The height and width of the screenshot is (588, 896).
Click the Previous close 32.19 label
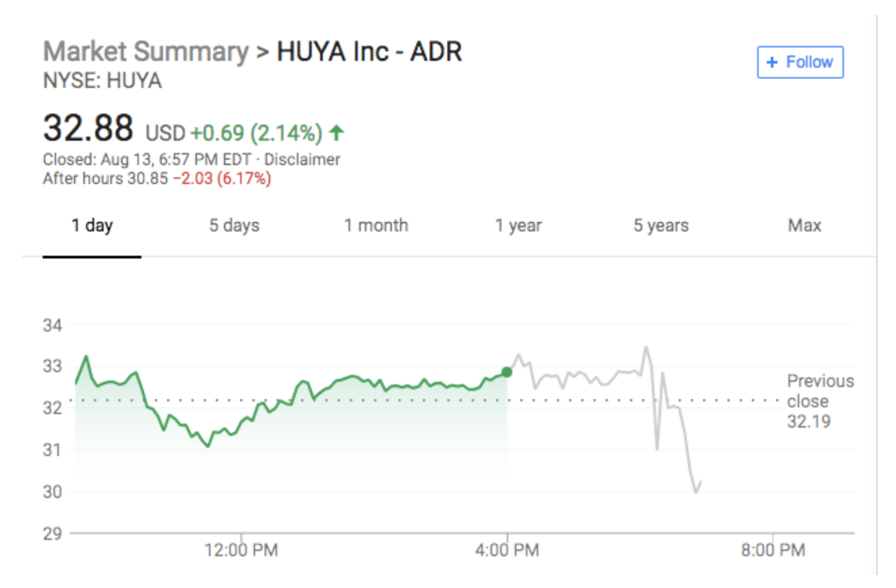pyautogui.click(x=820, y=401)
